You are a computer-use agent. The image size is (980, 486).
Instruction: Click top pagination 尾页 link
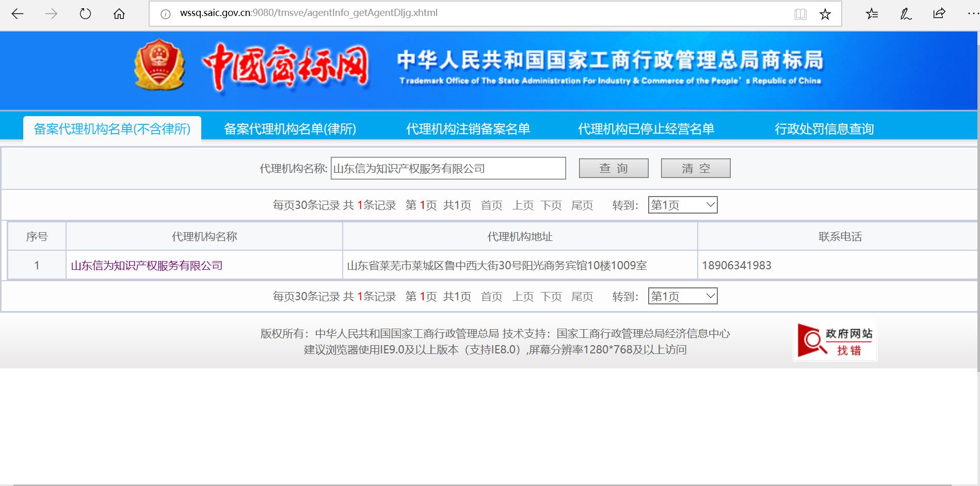[x=582, y=205]
